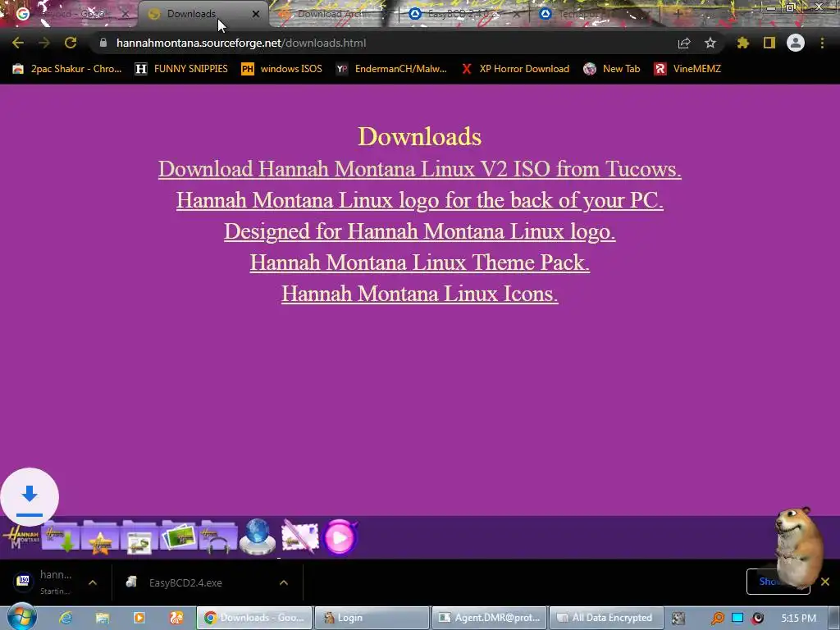
Task: Switch to the Login taskbar window
Action: tap(372, 618)
